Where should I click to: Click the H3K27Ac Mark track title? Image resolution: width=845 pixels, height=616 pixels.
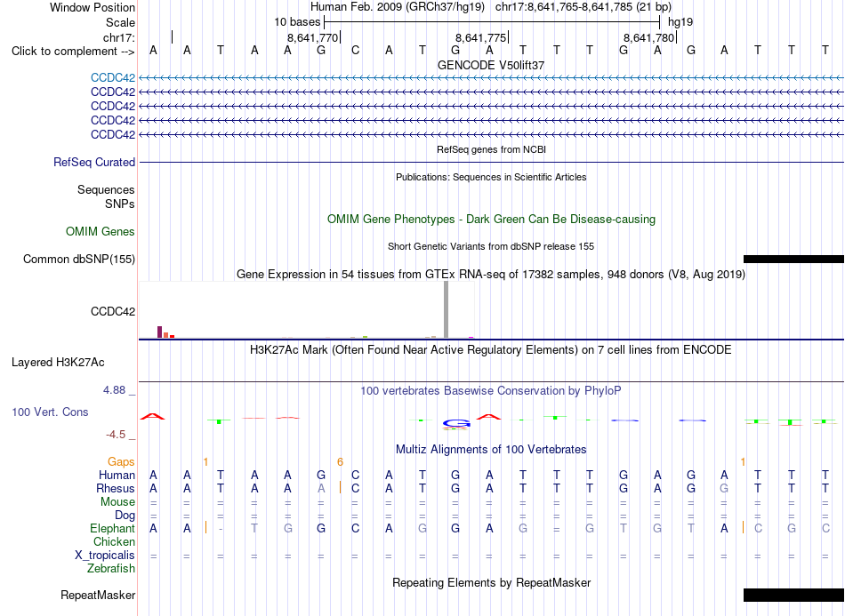pyautogui.click(x=491, y=350)
